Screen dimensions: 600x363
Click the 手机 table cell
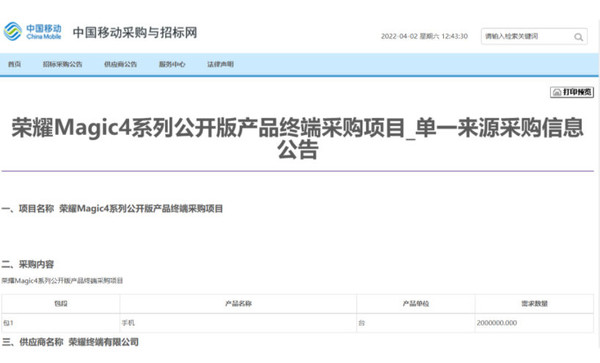238,323
